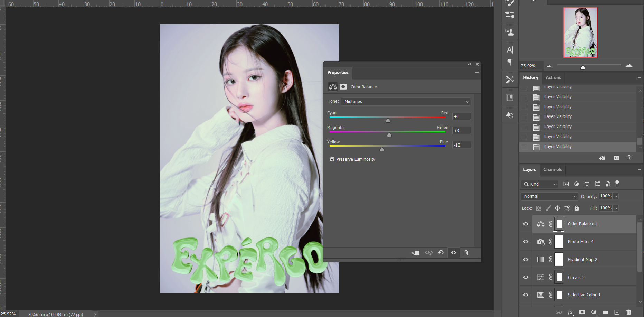Add layer style fx button
This screenshot has height=317, width=644.
point(570,312)
